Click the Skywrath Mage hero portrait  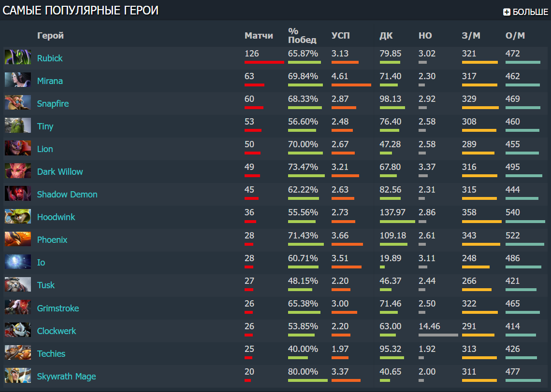18,376
